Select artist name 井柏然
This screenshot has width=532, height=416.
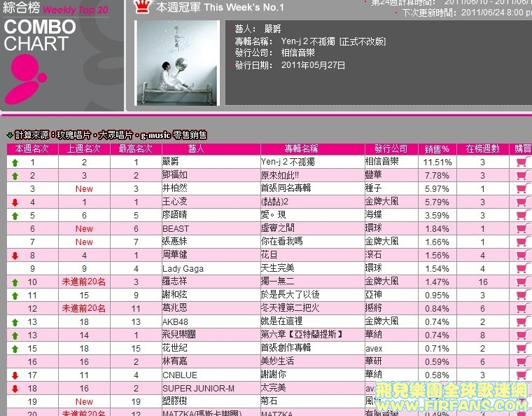(175, 188)
